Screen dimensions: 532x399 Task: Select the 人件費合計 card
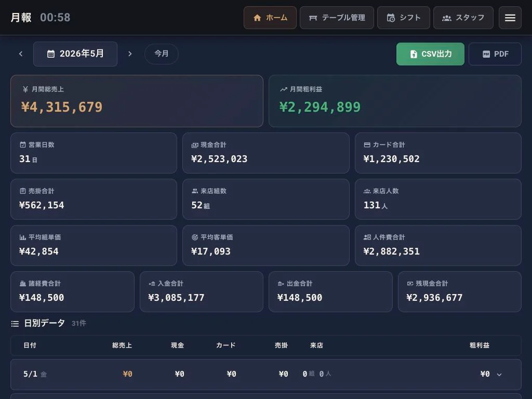point(438,245)
